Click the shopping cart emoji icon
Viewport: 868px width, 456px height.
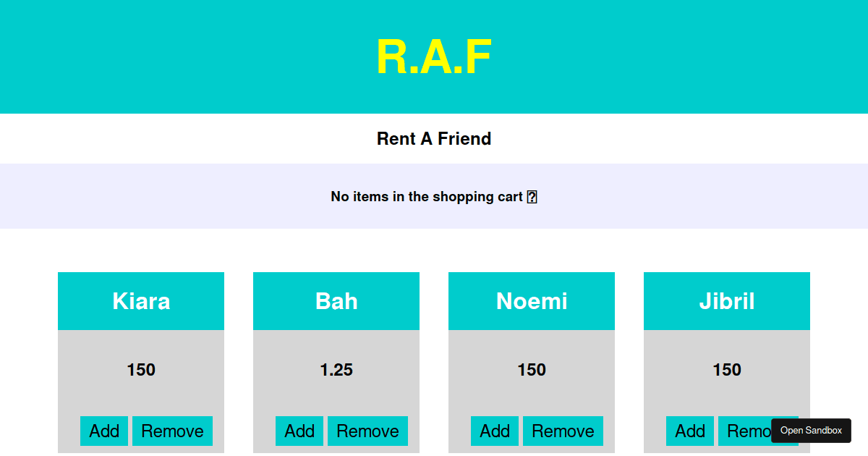coord(533,196)
